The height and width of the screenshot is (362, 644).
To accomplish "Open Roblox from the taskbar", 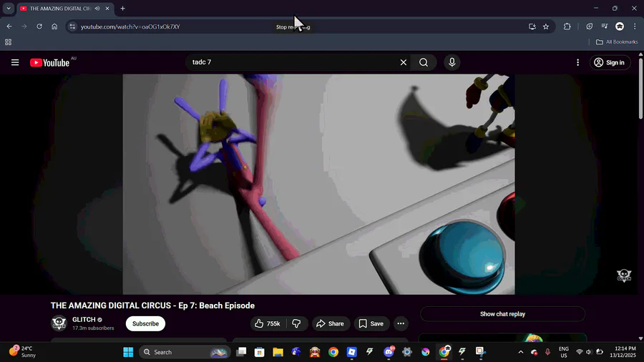I will point(351,352).
